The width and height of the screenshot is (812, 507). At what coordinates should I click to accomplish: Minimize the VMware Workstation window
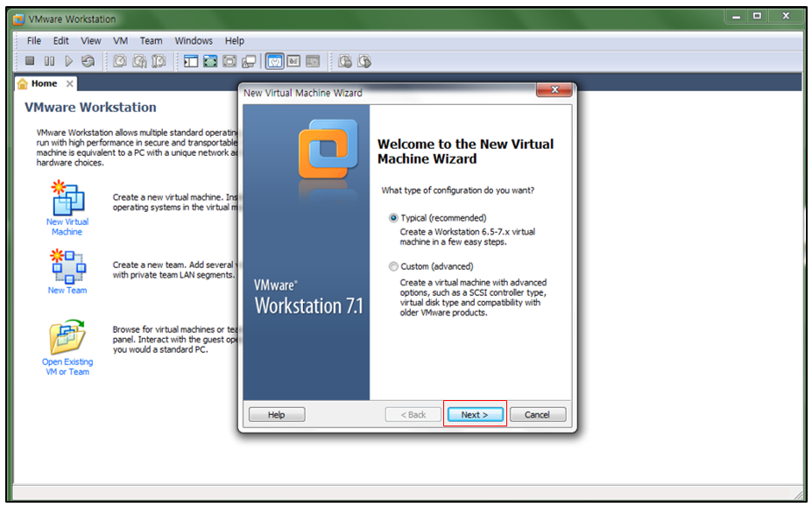[x=736, y=17]
